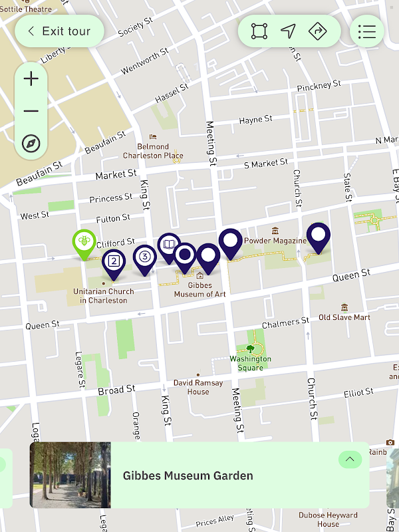Click the fit-to-bounds square frame icon

[x=259, y=31]
